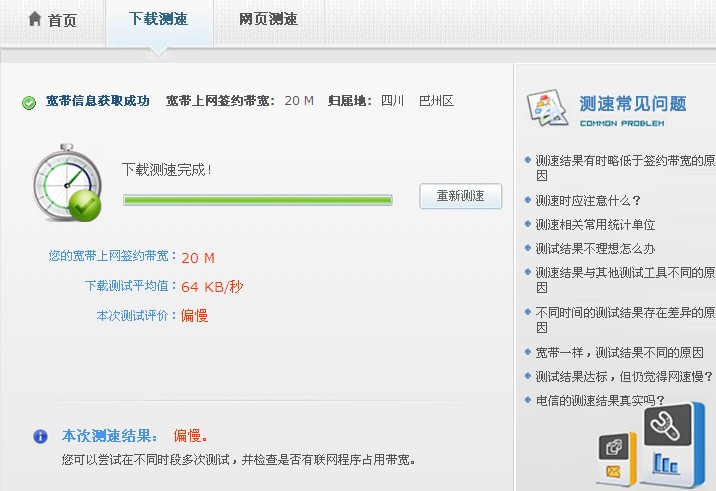Click the orange 20 M bandwidth value
The height and width of the screenshot is (491, 716).
[x=198, y=258]
